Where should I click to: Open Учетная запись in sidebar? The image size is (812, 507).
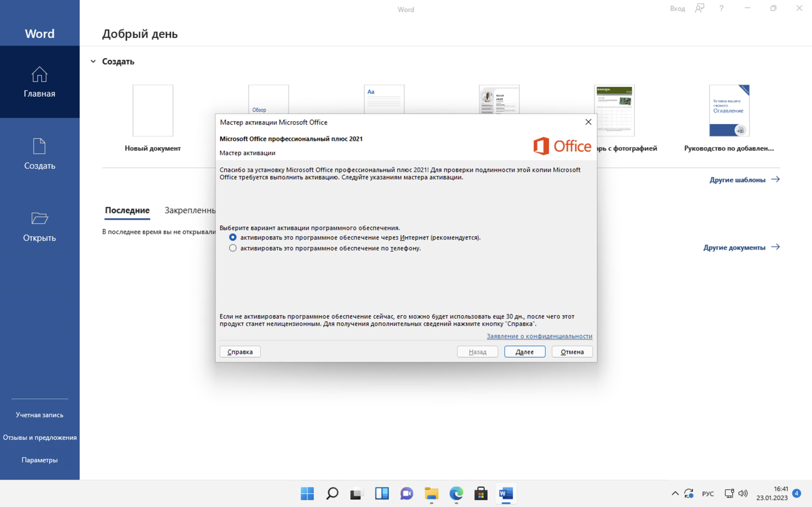[40, 415]
